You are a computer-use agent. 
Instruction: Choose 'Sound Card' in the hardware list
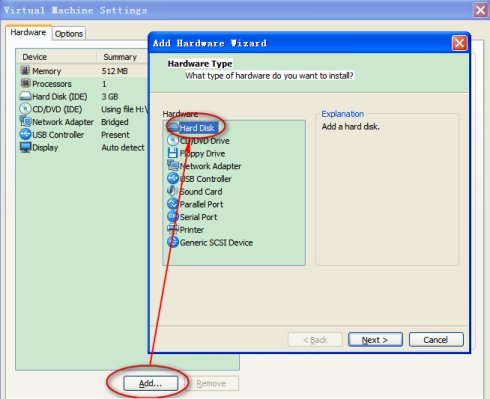[201, 192]
